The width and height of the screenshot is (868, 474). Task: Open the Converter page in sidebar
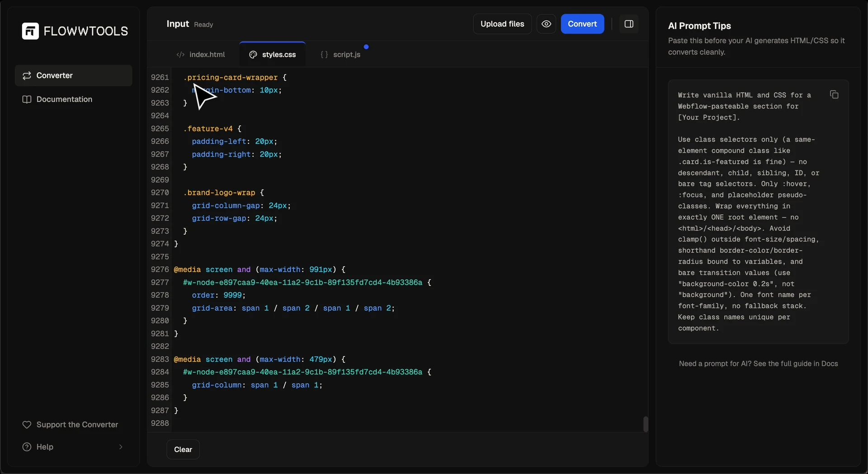pyautogui.click(x=74, y=76)
